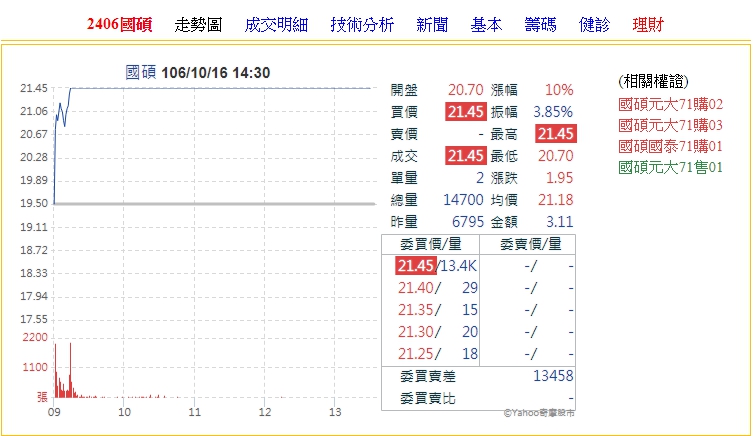
Task: Open the 2406國碩 stock title link
Action: 120,24
